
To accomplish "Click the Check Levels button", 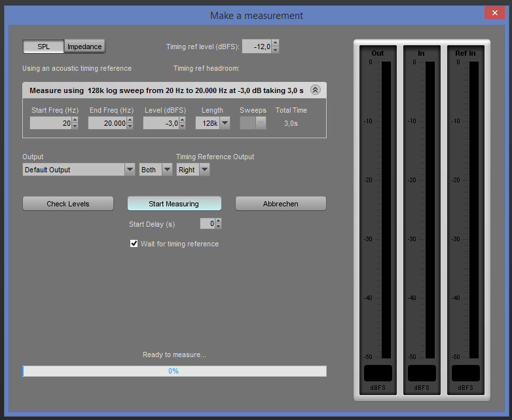I will [68, 204].
